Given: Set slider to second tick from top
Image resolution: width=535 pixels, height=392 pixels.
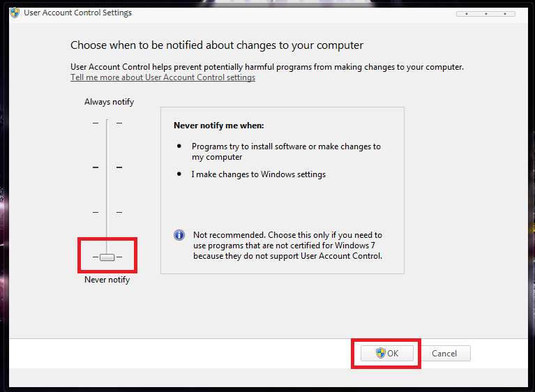Looking at the screenshot, I should [x=107, y=167].
